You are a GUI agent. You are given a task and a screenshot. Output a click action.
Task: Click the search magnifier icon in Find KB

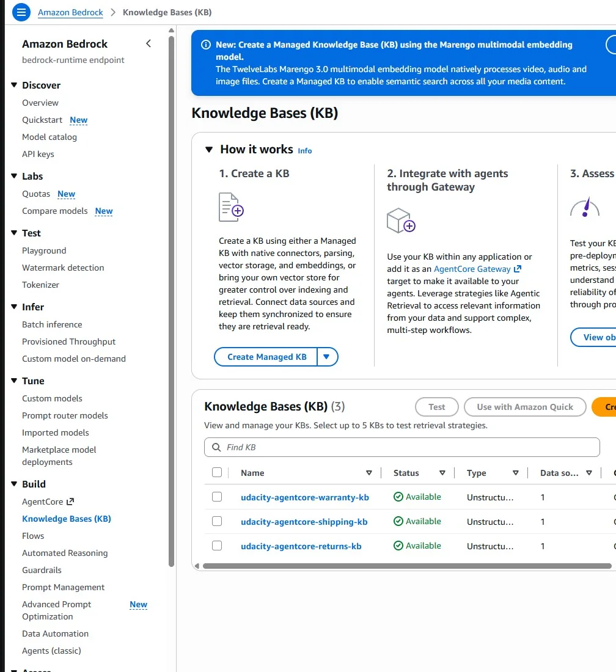(216, 447)
